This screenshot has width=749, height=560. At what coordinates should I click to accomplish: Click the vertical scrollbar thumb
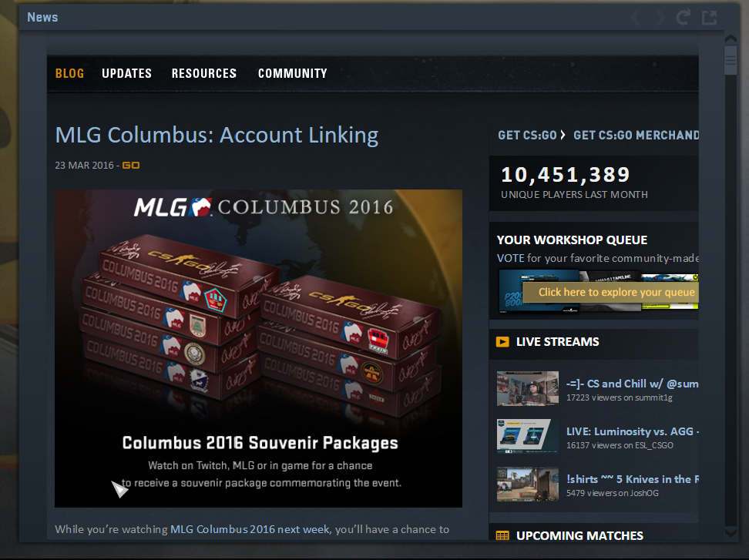point(731,59)
